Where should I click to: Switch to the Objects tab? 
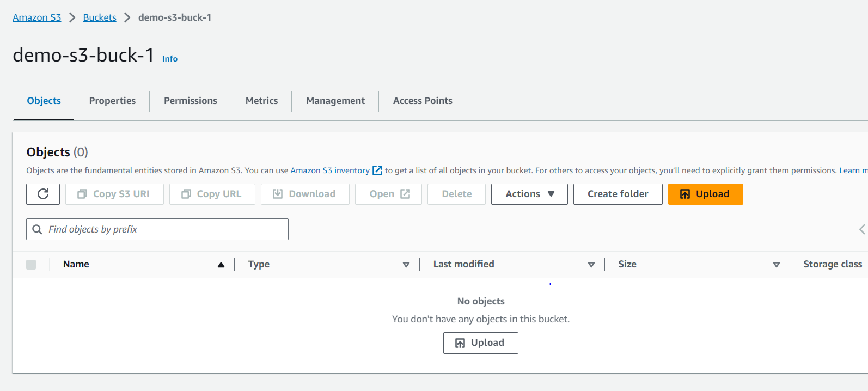44,101
